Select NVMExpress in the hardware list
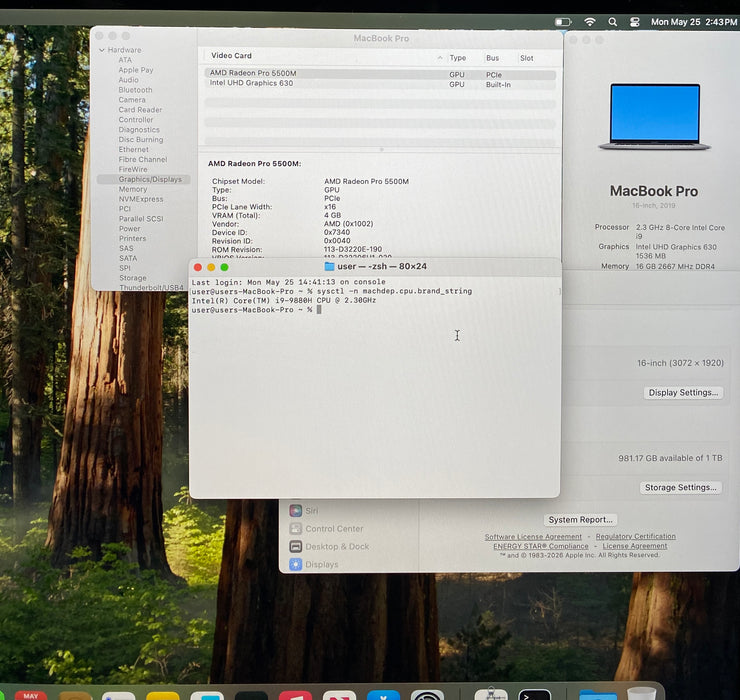Viewport: 740px width, 700px height. (141, 199)
